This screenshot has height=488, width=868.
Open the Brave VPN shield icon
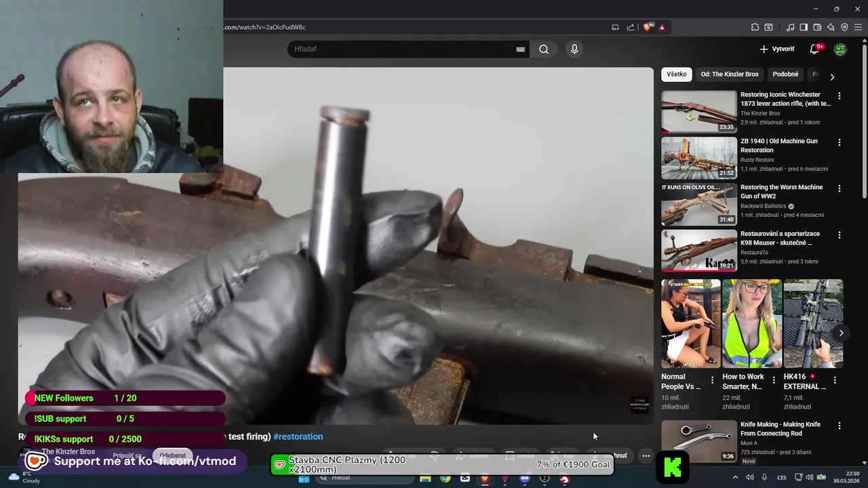[844, 27]
